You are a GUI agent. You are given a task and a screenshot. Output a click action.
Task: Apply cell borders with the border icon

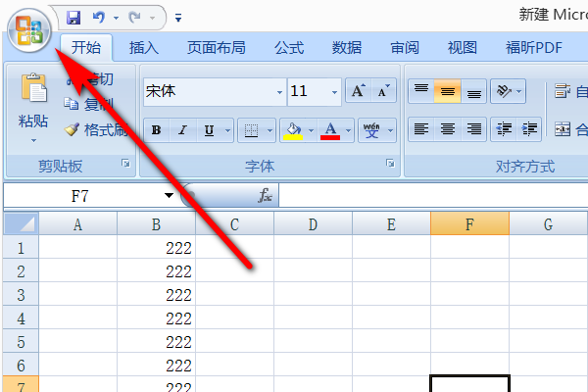251,130
